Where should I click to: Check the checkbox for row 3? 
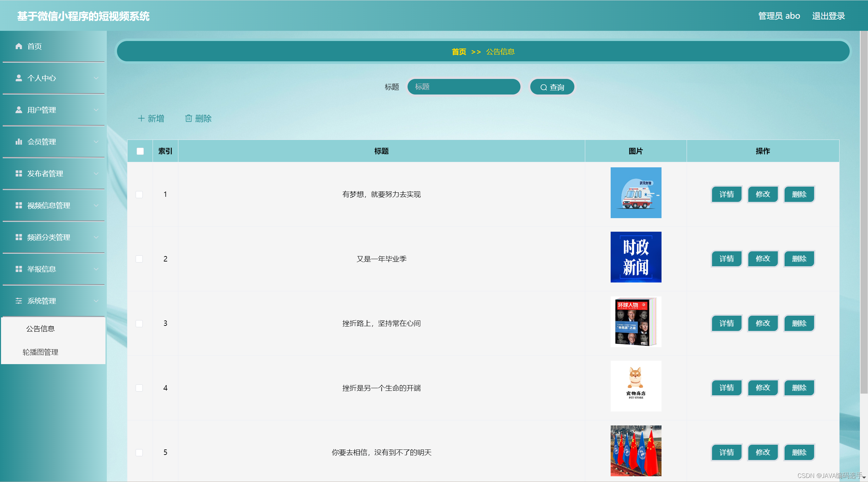(x=139, y=323)
